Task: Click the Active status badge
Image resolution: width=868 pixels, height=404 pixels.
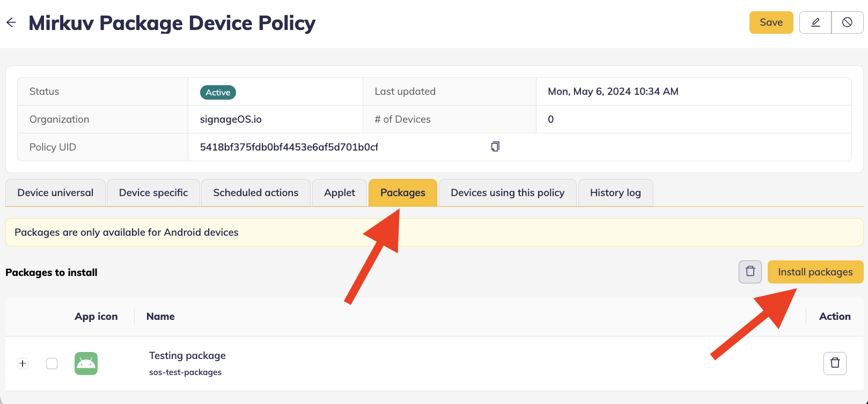Action: point(218,92)
